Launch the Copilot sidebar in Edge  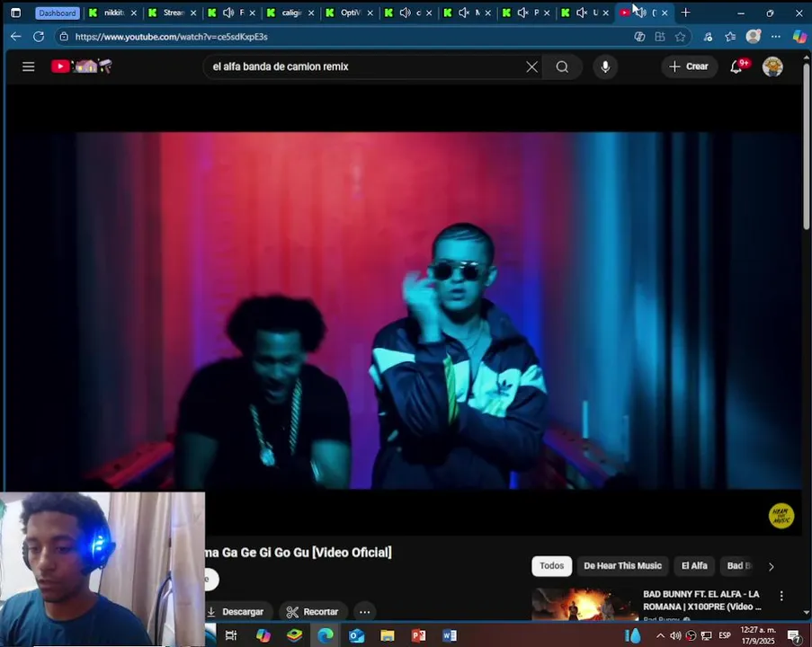[x=799, y=36]
